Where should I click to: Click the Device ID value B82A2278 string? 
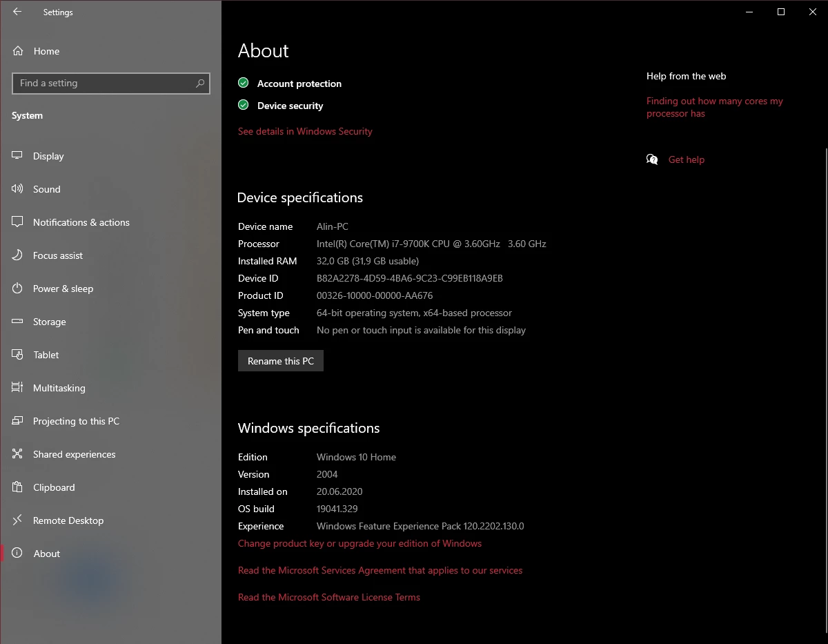pos(410,278)
